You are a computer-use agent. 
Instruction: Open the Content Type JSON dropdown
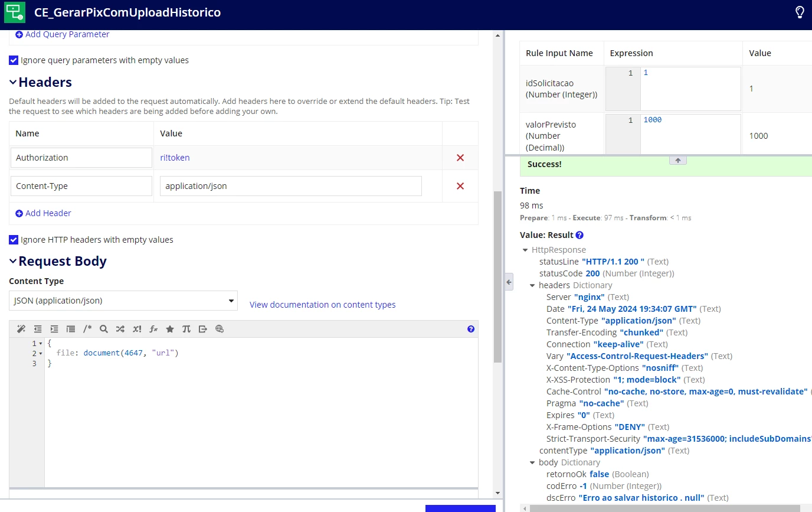coord(123,301)
